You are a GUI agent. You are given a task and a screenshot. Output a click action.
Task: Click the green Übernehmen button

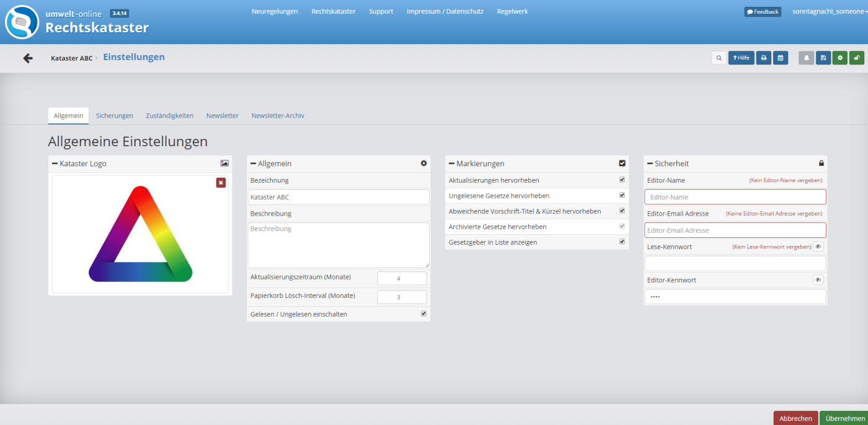click(844, 418)
